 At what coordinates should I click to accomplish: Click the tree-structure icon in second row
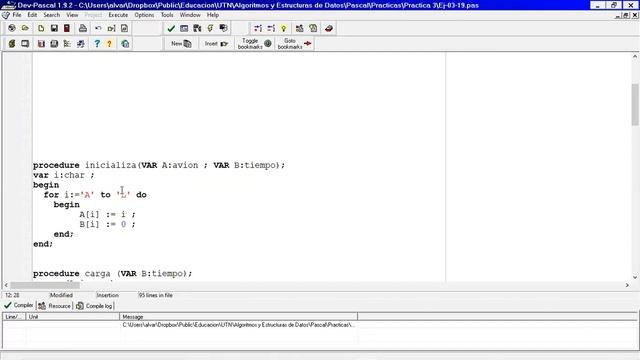coord(67,44)
